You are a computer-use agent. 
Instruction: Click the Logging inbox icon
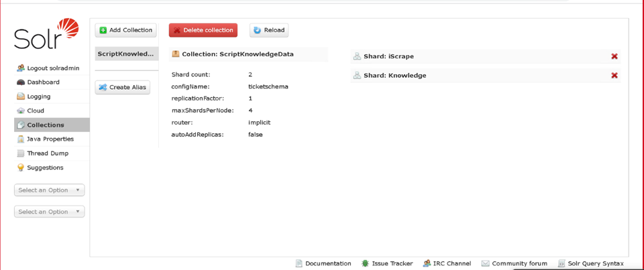pyautogui.click(x=21, y=96)
